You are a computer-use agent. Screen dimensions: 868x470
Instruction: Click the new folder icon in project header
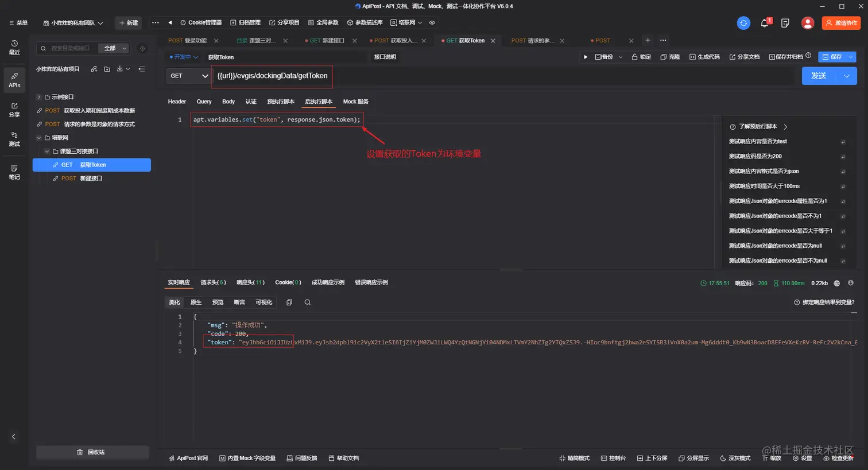pos(107,69)
